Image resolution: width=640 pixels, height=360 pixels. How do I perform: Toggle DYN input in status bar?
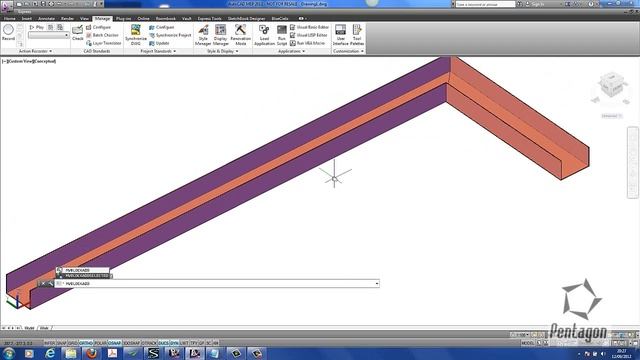point(174,343)
